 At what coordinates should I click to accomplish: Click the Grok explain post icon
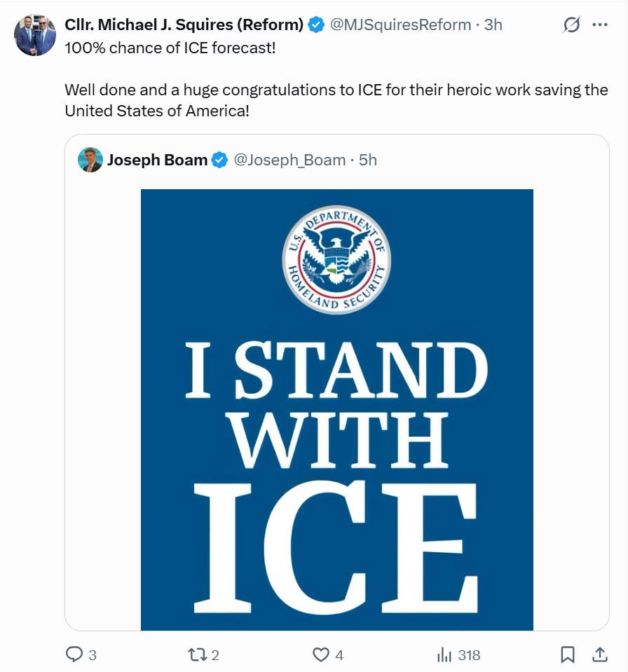click(572, 25)
